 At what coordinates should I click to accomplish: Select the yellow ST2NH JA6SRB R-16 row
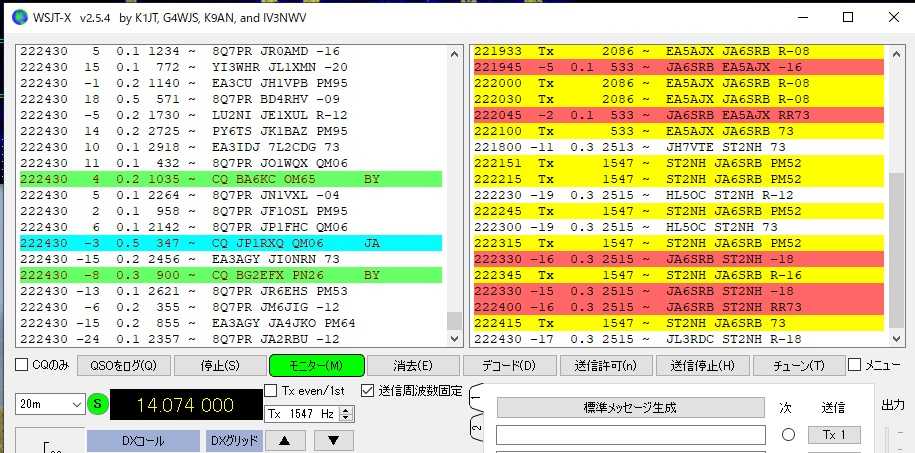click(x=679, y=275)
